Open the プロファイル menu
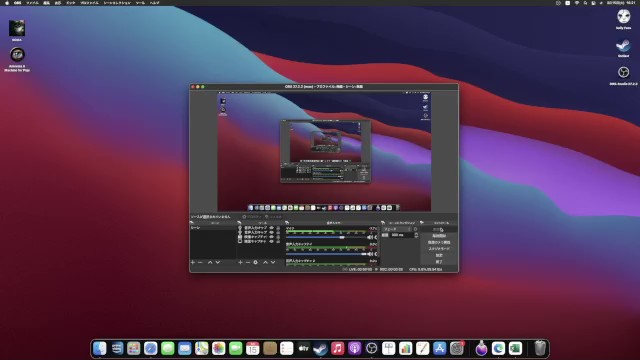Image resolution: width=640 pixels, height=360 pixels. (x=89, y=3)
